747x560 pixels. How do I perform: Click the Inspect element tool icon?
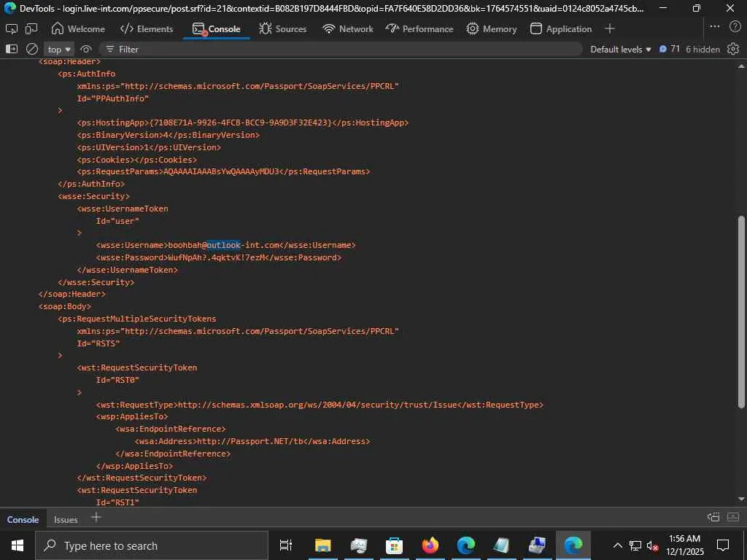[12, 29]
